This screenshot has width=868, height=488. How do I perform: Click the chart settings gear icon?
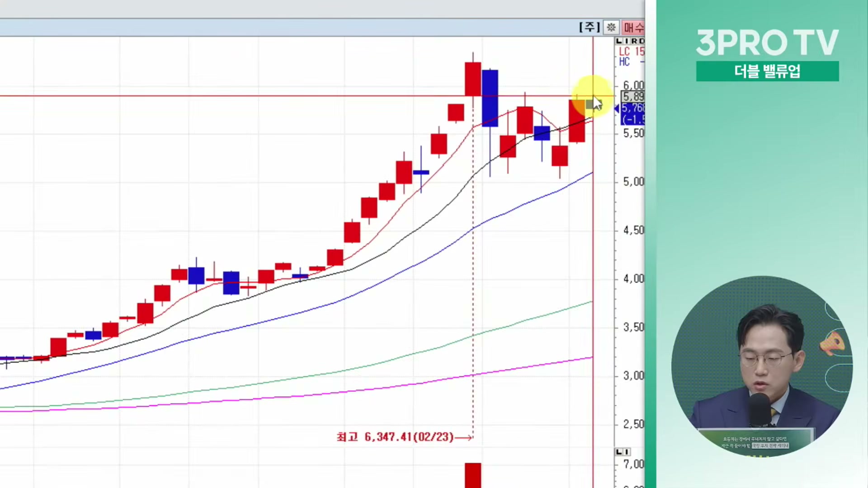[611, 28]
